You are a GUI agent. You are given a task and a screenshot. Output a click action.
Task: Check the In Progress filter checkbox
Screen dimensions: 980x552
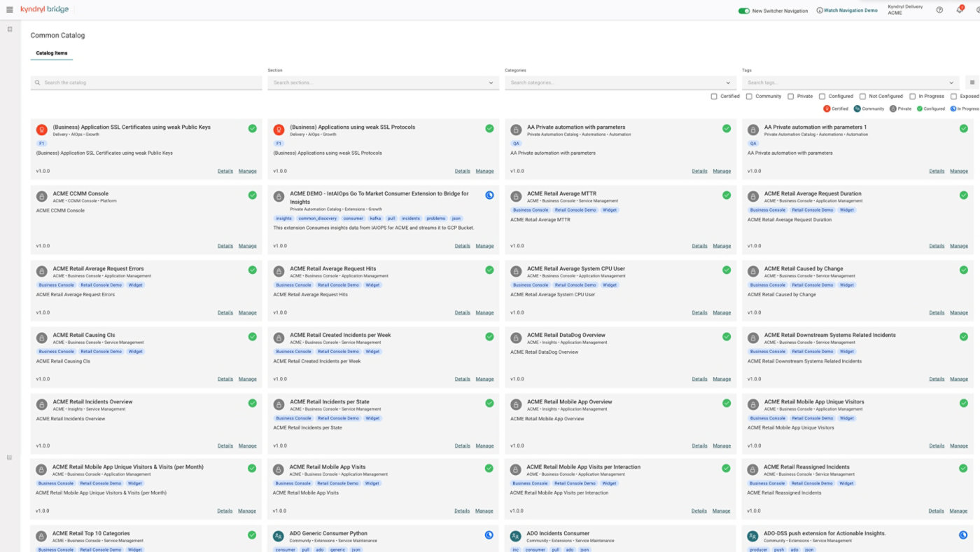[x=913, y=96]
